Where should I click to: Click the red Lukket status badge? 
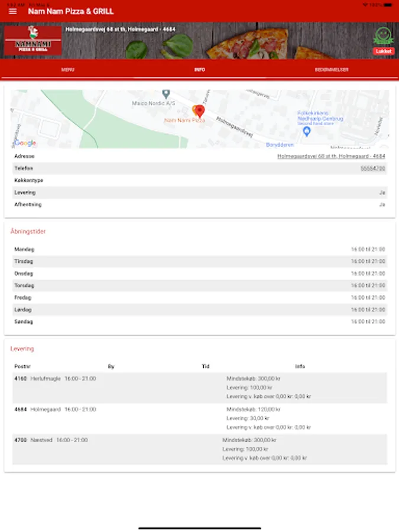pyautogui.click(x=384, y=51)
